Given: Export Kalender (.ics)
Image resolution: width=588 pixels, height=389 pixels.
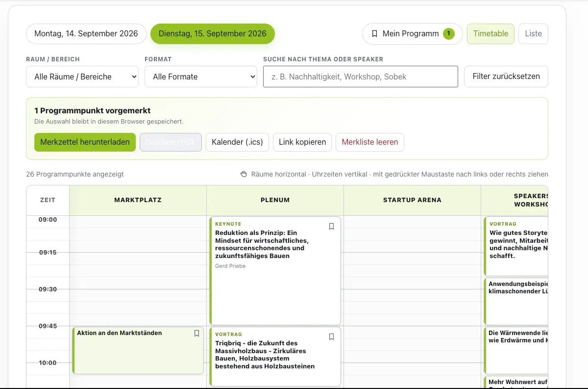Looking at the screenshot, I should pos(237,142).
